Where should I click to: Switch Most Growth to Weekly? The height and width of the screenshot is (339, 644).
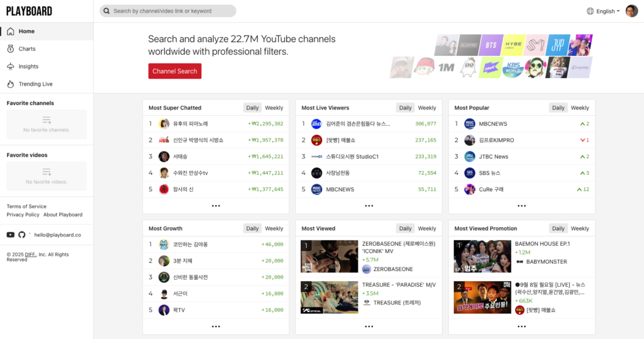tap(274, 228)
